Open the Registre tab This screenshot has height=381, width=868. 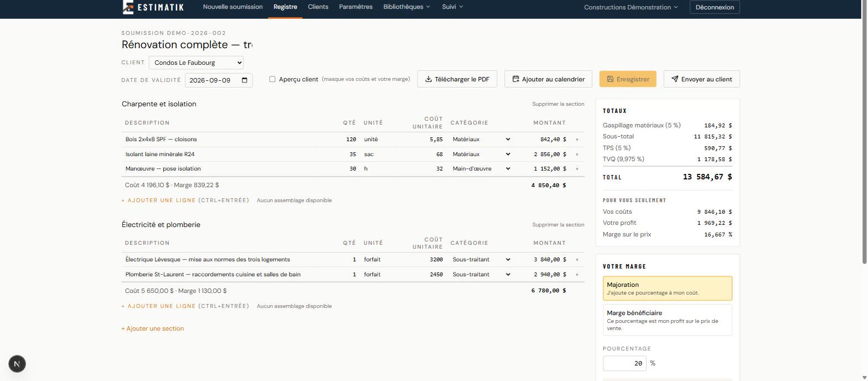(285, 7)
